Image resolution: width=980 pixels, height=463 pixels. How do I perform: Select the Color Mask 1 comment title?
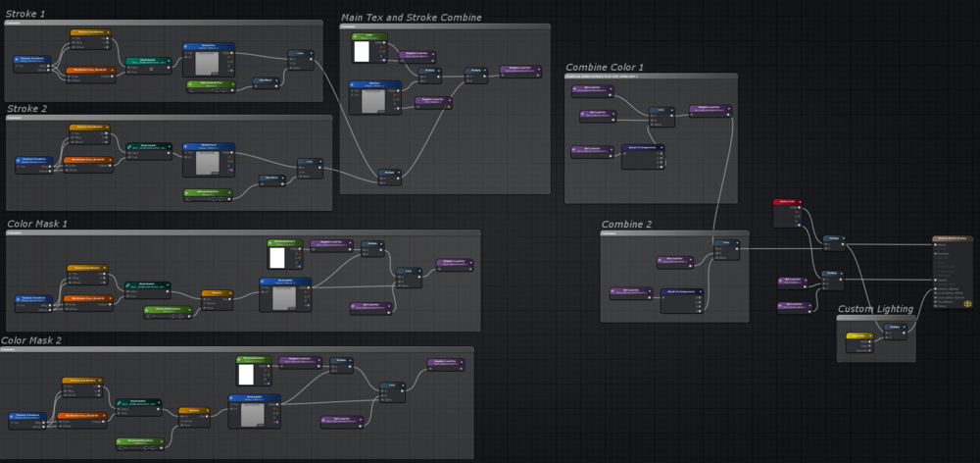click(37, 224)
